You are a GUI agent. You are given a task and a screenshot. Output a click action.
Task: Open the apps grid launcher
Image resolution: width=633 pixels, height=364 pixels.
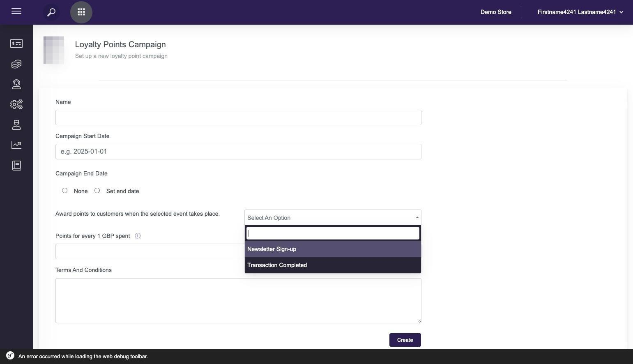(81, 12)
